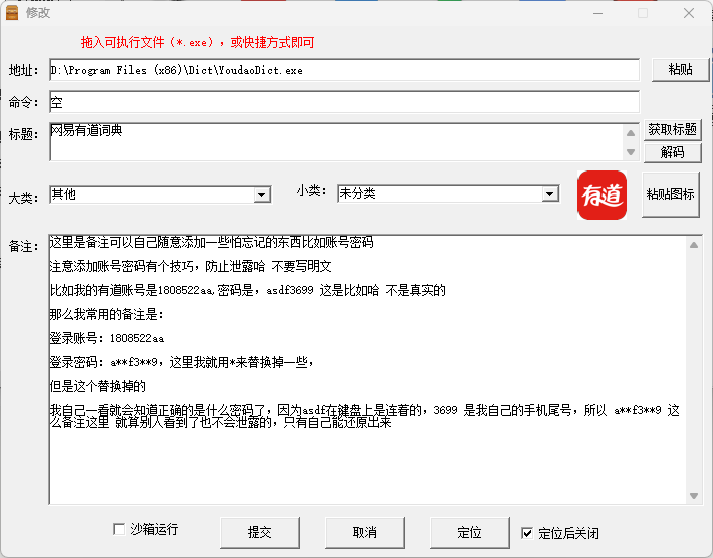The width and height of the screenshot is (713, 558).
Task: Click the line 但是这个替换掉的
Action: (98, 387)
